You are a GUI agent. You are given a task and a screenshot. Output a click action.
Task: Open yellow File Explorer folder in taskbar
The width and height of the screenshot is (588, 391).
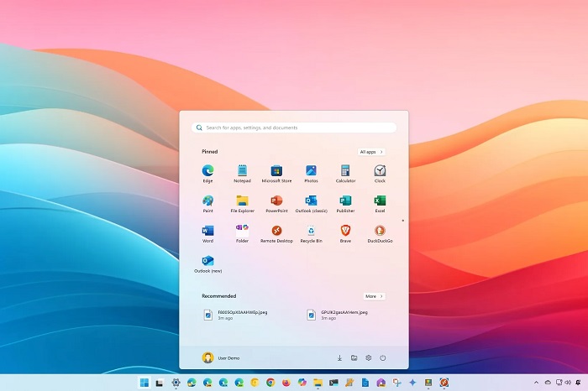[x=318, y=383]
